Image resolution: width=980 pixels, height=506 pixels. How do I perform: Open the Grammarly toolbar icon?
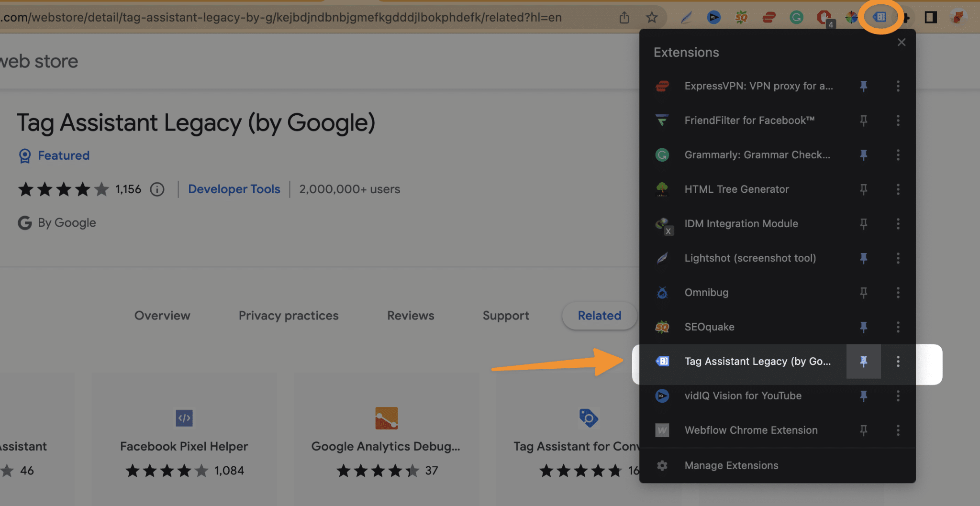pos(796,18)
